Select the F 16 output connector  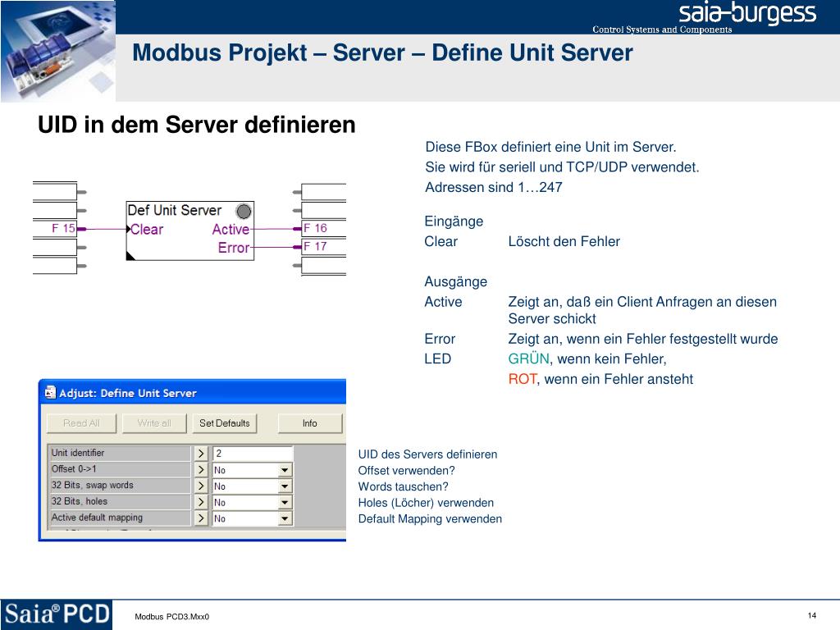[x=323, y=228]
